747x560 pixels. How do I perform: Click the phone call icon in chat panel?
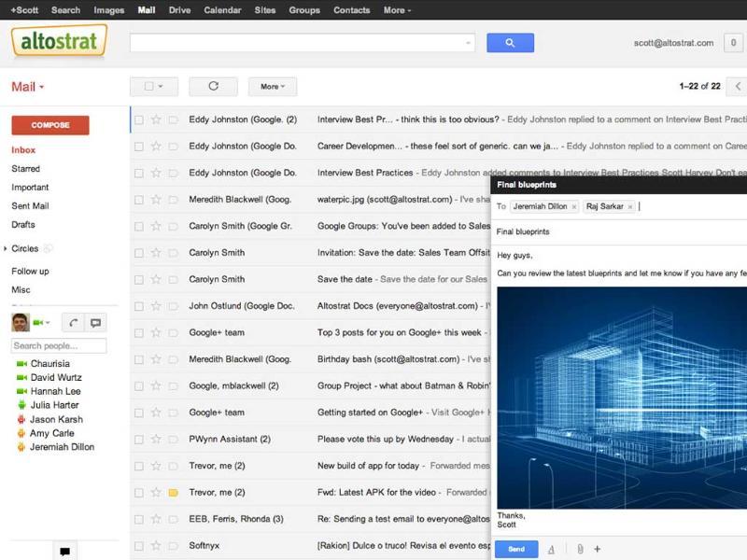pyautogui.click(x=74, y=323)
